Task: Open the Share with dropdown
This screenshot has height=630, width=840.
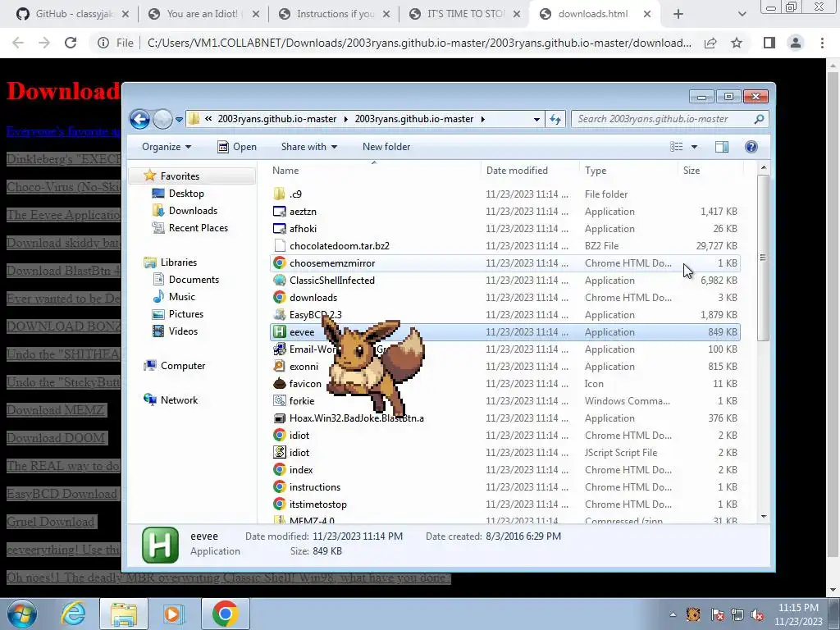Action: click(x=309, y=147)
